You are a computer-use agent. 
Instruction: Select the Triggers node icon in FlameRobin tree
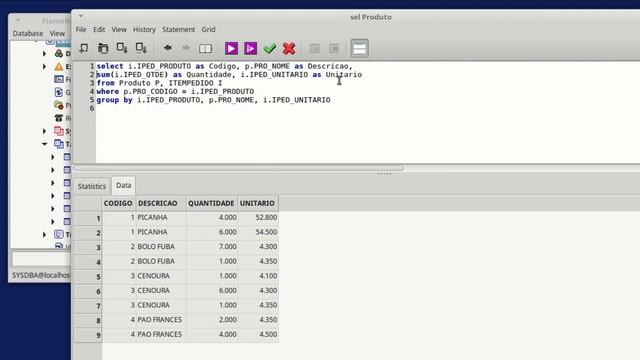click(59, 234)
